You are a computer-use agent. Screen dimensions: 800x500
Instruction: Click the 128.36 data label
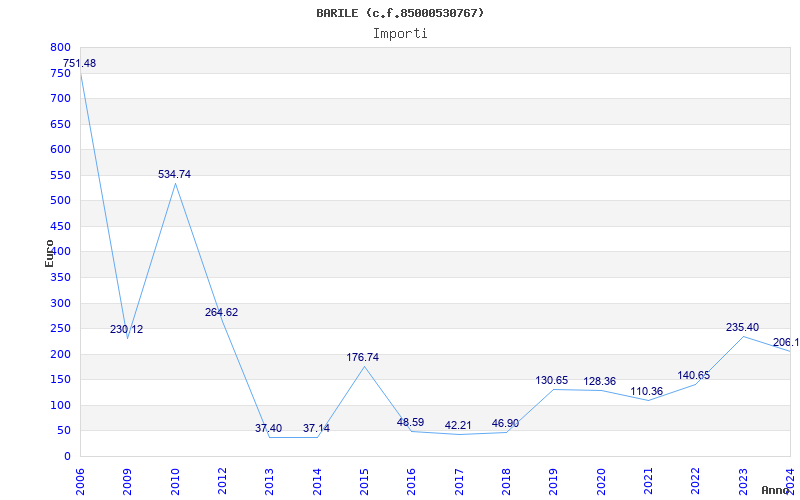pyautogui.click(x=599, y=382)
